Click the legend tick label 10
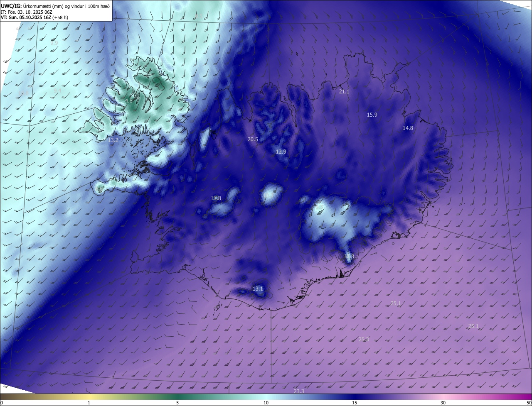The width and height of the screenshot is (532, 406). pos(266,403)
